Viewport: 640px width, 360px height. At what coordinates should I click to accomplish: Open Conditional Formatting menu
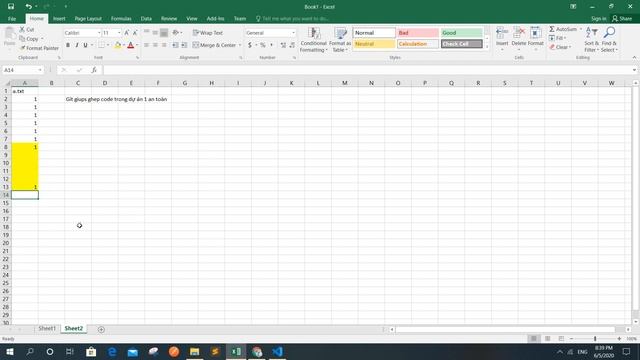[x=313, y=40]
